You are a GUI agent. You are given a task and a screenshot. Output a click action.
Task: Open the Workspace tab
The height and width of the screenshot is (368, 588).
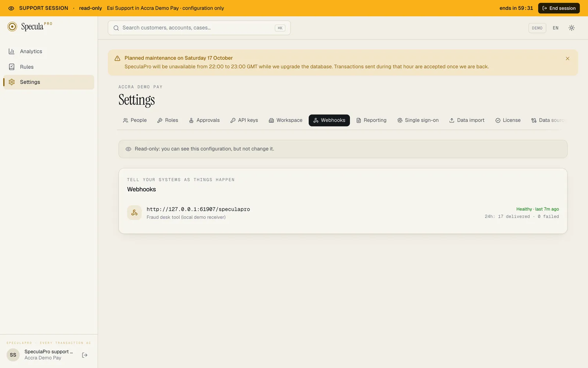286,120
